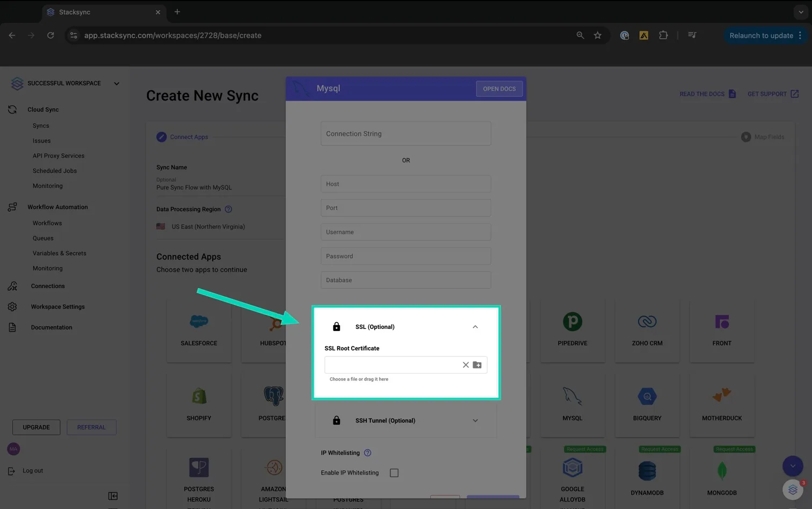Open Syncs in the sidebar
This screenshot has width=812, height=509.
pos(41,126)
